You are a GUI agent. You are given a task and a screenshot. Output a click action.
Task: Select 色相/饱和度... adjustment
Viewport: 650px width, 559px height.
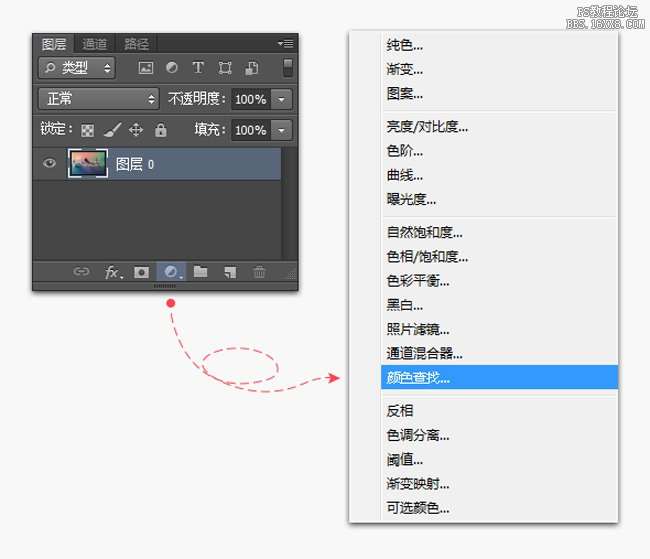coord(499,257)
